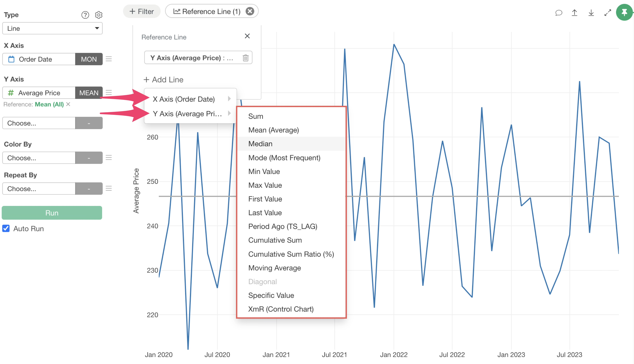Click the help question mark icon
634x364 pixels.
click(x=85, y=15)
